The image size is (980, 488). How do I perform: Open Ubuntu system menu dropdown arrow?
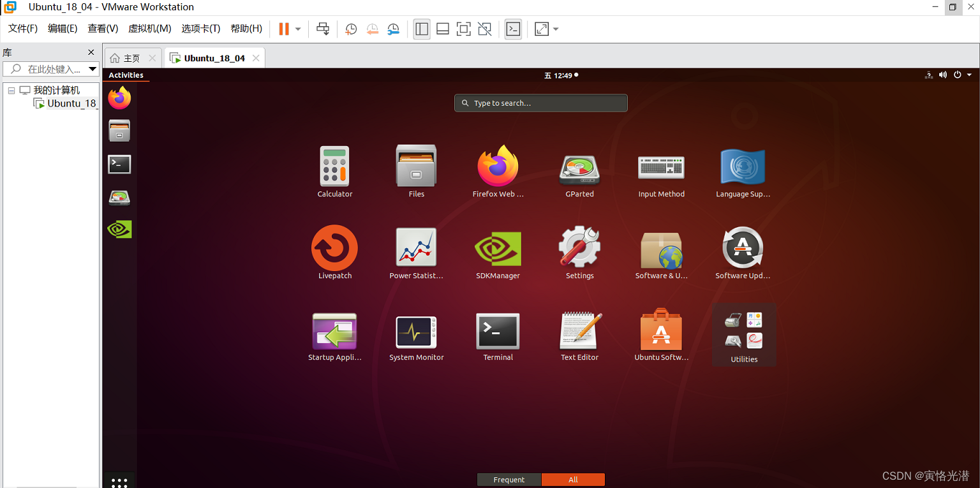pos(969,75)
